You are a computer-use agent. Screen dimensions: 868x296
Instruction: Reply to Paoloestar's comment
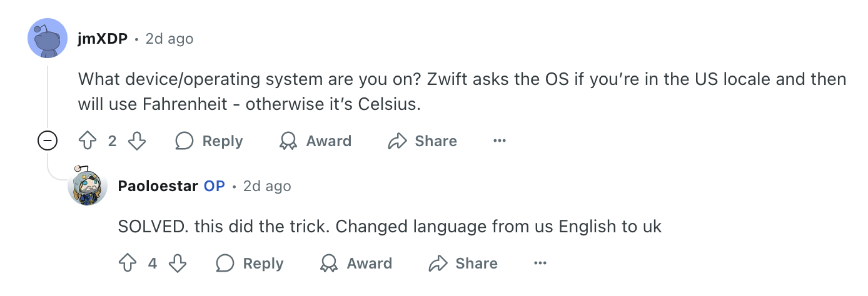(250, 264)
